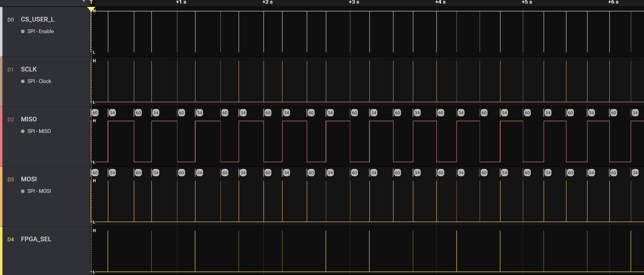Click the SPI - Clock analyzer color dot
Screen dimensions: 644x275
click(x=23, y=81)
